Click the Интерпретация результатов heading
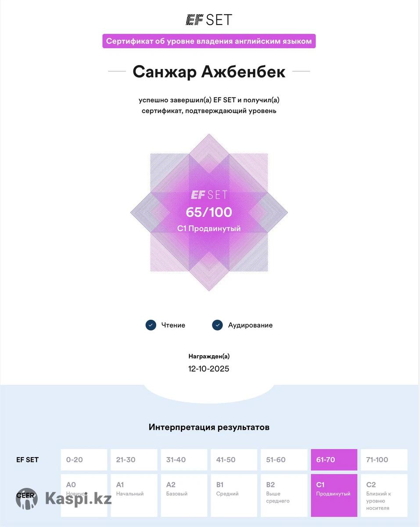 point(209,427)
